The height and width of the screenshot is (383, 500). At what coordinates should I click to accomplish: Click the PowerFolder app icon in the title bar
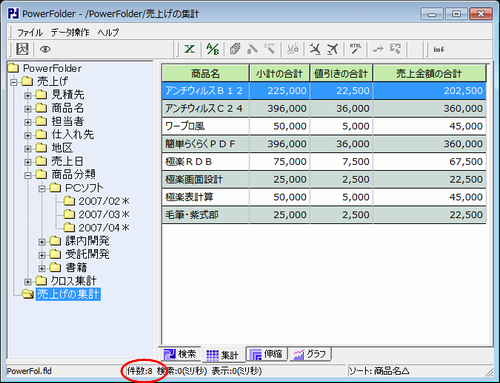pos(14,14)
